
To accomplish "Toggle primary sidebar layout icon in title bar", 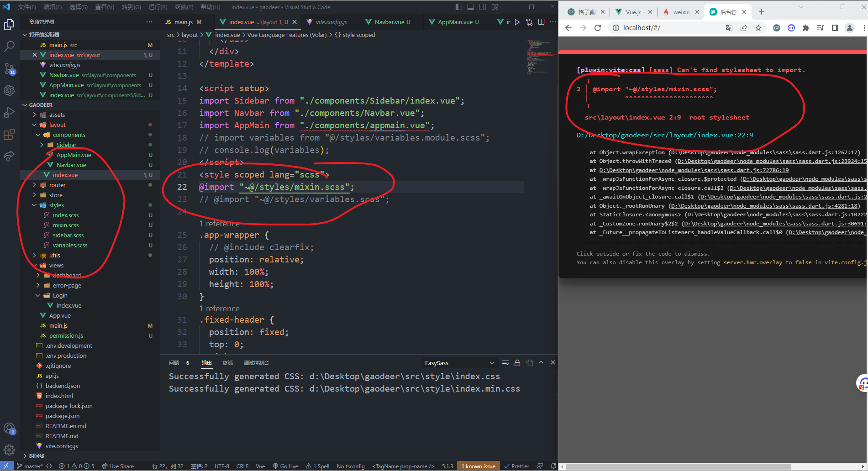I will tap(458, 7).
